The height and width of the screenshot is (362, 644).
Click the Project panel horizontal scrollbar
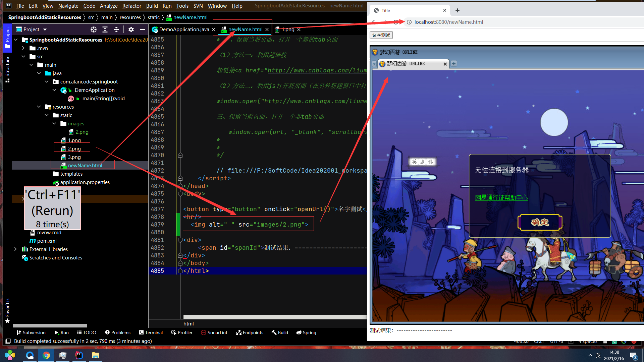[x=50, y=325]
